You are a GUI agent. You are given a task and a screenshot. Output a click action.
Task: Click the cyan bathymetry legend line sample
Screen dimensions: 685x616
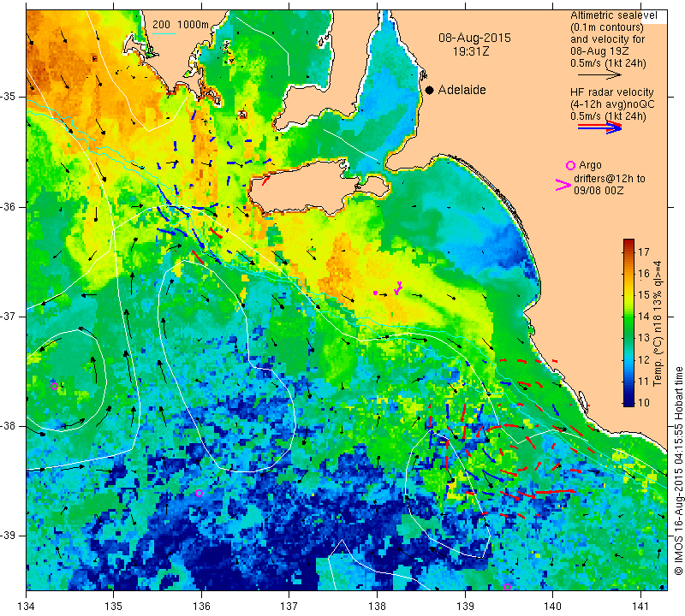click(164, 33)
